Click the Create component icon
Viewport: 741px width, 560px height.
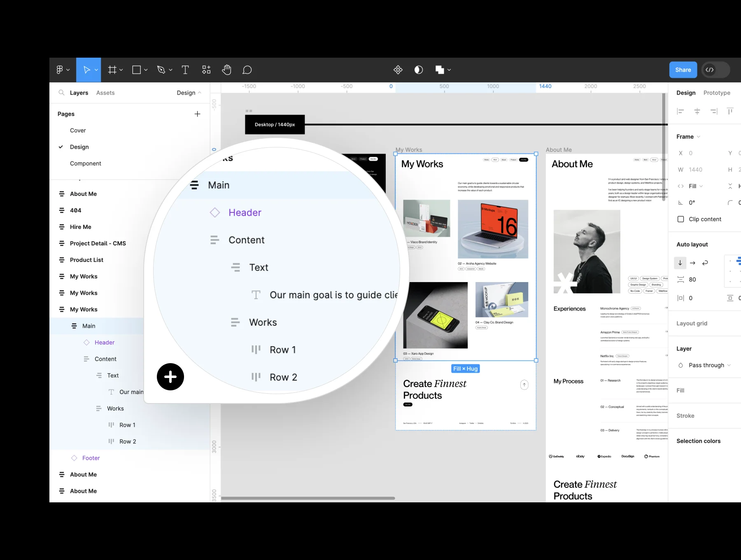[398, 70]
